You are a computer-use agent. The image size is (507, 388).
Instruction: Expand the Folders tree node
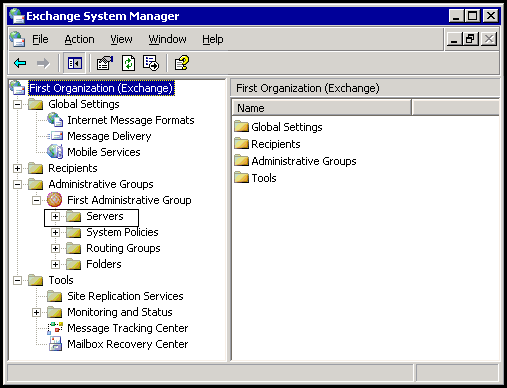pyautogui.click(x=55, y=264)
